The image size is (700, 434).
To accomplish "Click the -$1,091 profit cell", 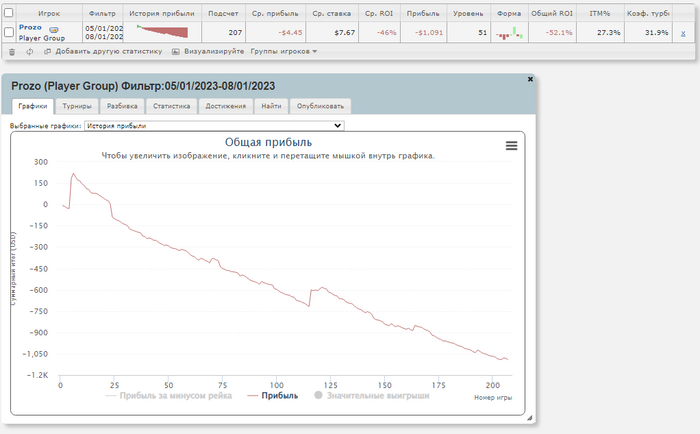I will tap(423, 33).
